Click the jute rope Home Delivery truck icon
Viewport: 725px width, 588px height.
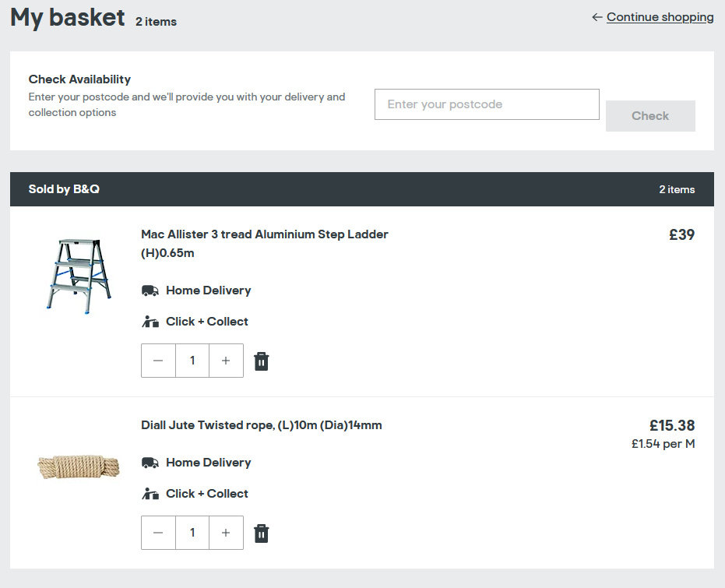pyautogui.click(x=150, y=463)
